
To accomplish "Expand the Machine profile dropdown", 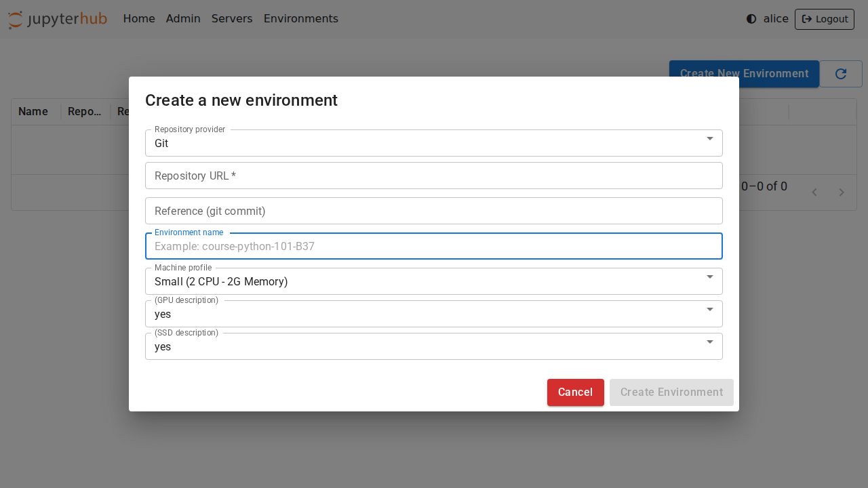I will click(433, 281).
